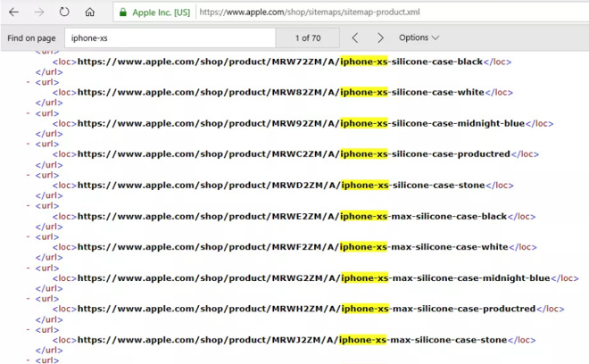Focus the address bar URL
The height and width of the screenshot is (364, 589).
coord(310,12)
